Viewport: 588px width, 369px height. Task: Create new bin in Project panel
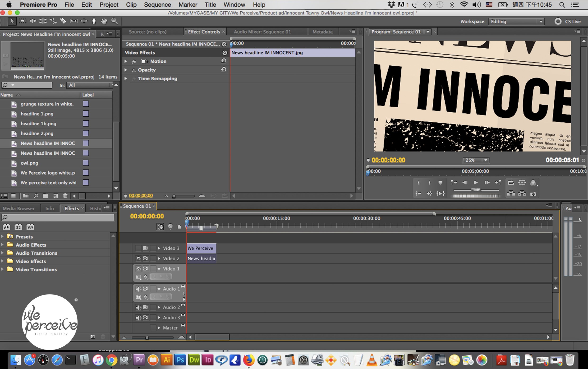click(x=45, y=196)
